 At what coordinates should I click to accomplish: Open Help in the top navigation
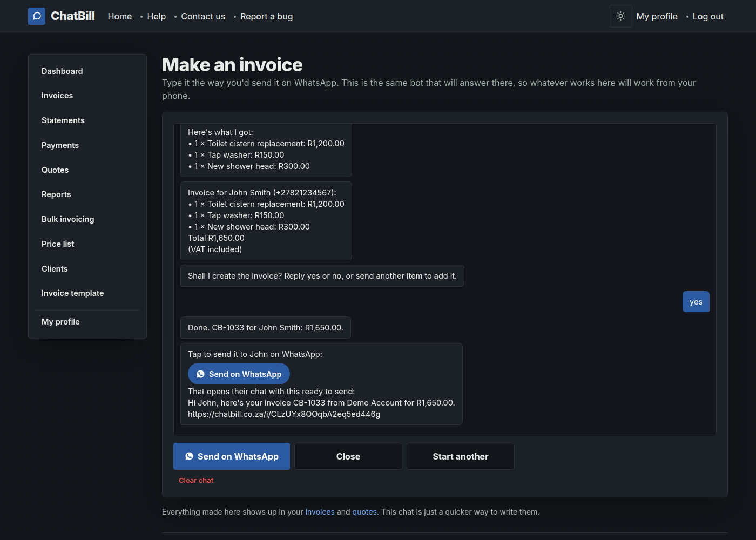(157, 16)
